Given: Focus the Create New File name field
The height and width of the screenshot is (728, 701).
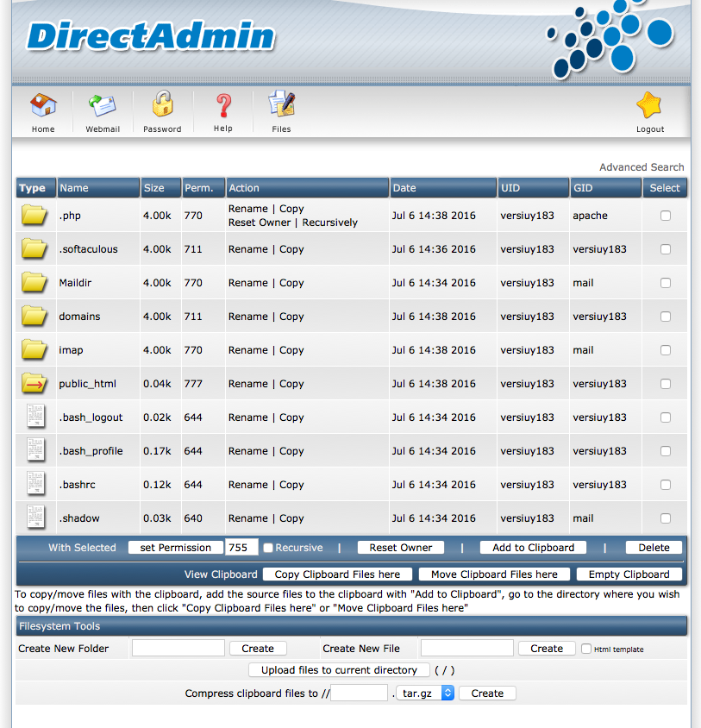Looking at the screenshot, I should coord(467,648).
